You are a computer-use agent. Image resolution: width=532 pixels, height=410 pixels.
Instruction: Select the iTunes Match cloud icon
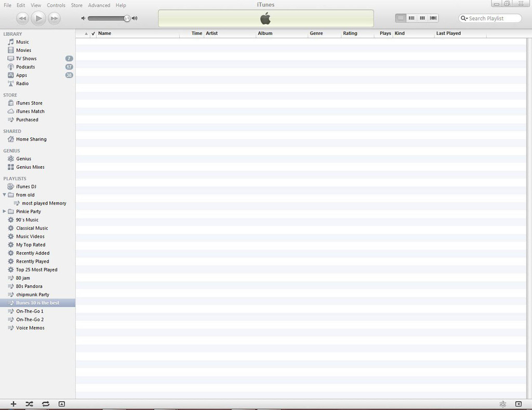tap(11, 111)
